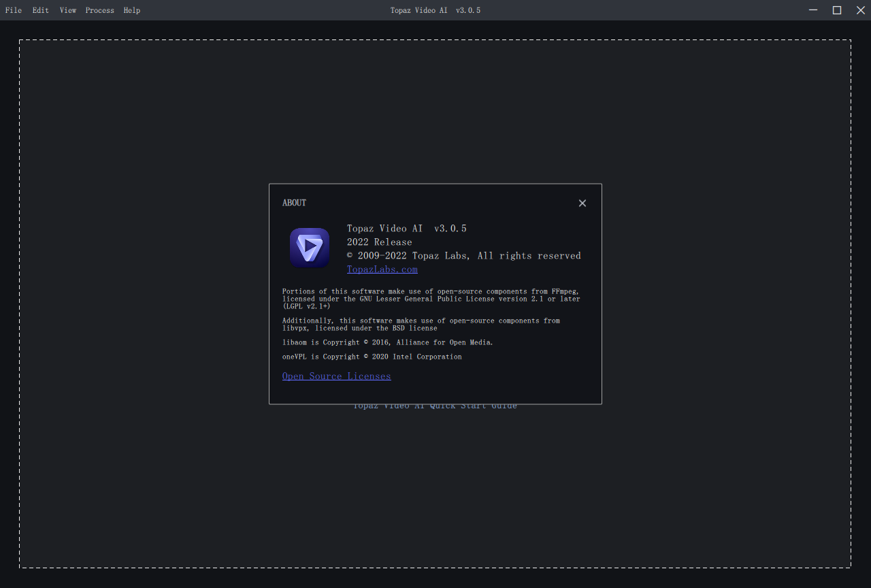
Task: Click the ABOUT dialog title
Action: tap(295, 203)
